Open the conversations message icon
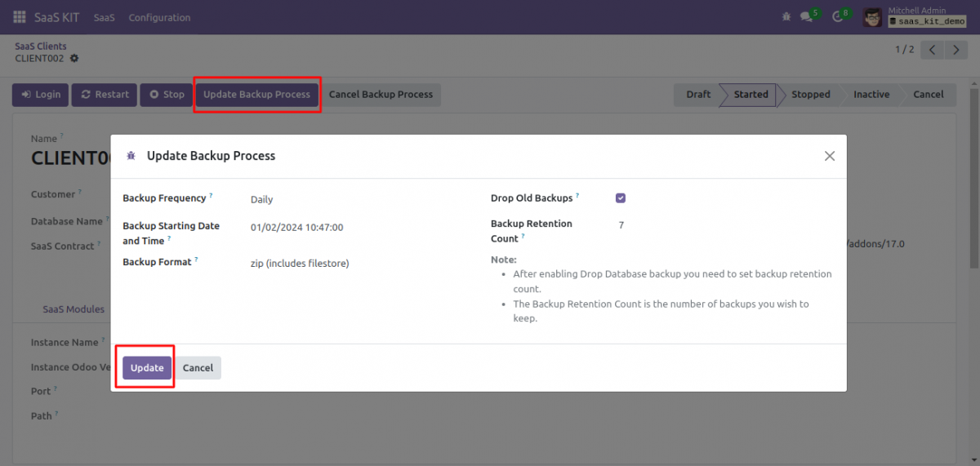 click(806, 17)
